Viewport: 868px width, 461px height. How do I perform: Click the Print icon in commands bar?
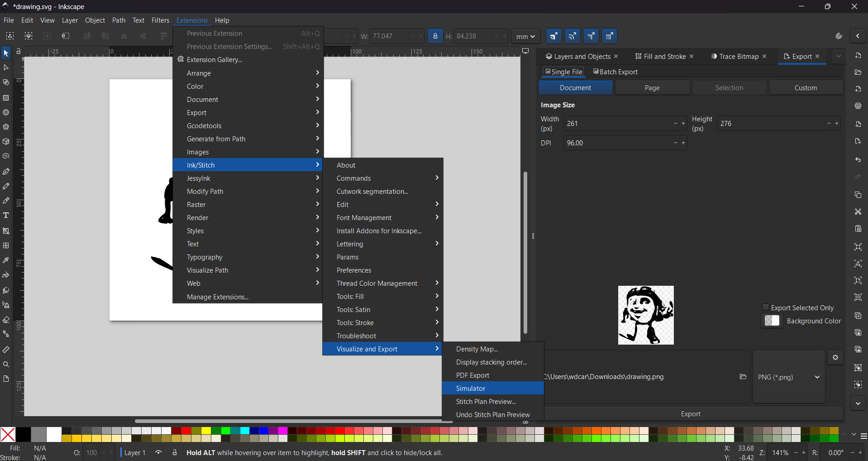(x=858, y=106)
